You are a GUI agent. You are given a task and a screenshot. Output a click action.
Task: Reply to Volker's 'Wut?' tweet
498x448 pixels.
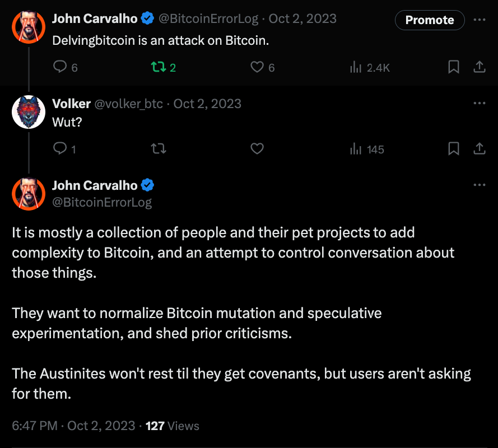pyautogui.click(x=60, y=149)
